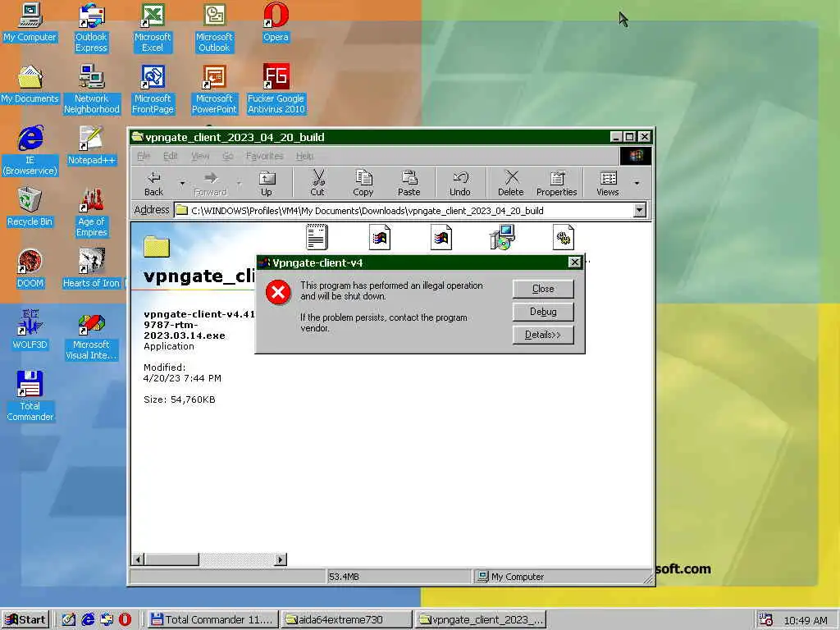The image size is (840, 630).
Task: Expand the Back history dropdown arrow
Action: pyautogui.click(x=182, y=183)
